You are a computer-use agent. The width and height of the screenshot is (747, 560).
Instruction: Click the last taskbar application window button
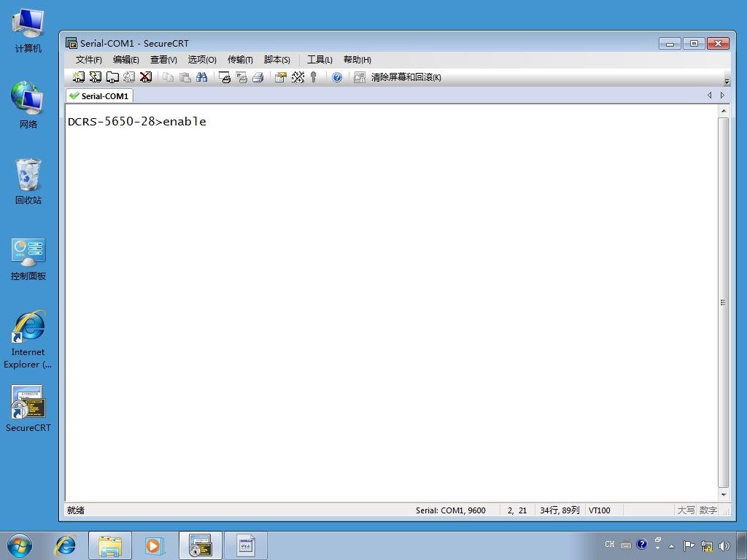click(246, 545)
